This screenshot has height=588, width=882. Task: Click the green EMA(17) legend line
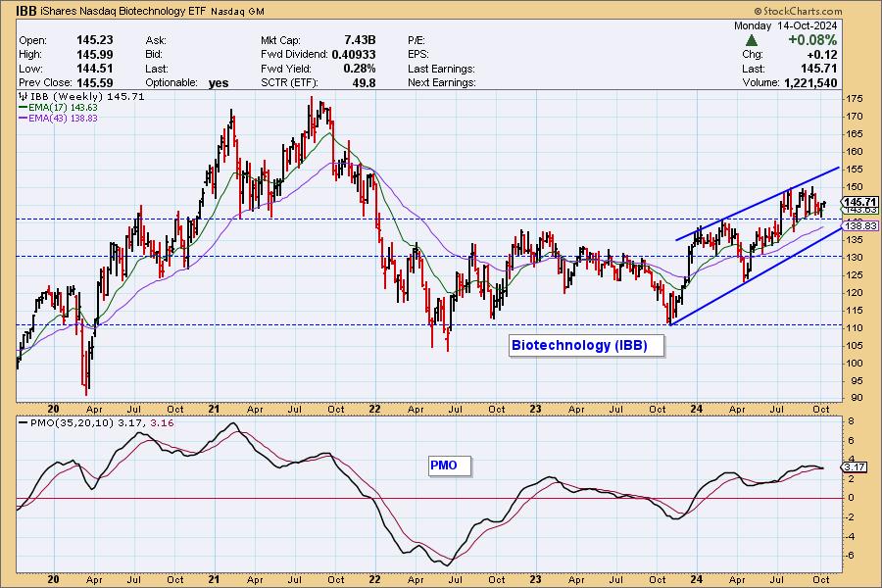(24, 108)
